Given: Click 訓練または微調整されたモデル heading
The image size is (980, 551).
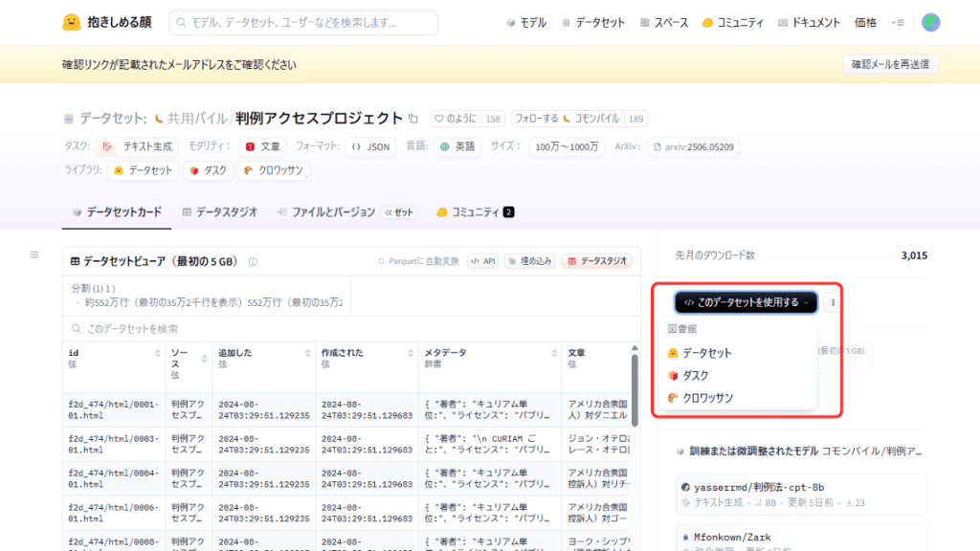Looking at the screenshot, I should pyautogui.click(x=754, y=452).
